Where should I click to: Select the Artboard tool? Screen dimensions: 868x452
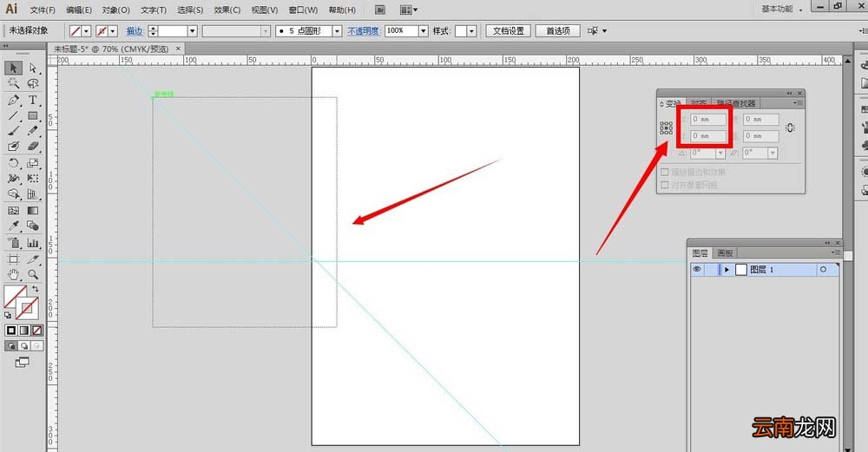pos(14,259)
